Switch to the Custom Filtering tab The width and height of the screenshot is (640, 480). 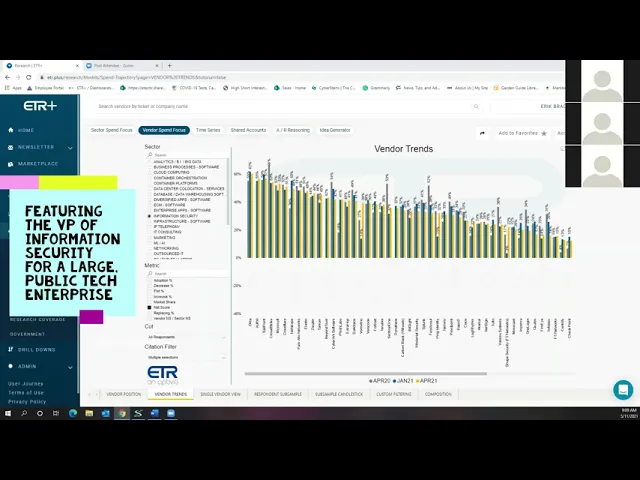[393, 394]
